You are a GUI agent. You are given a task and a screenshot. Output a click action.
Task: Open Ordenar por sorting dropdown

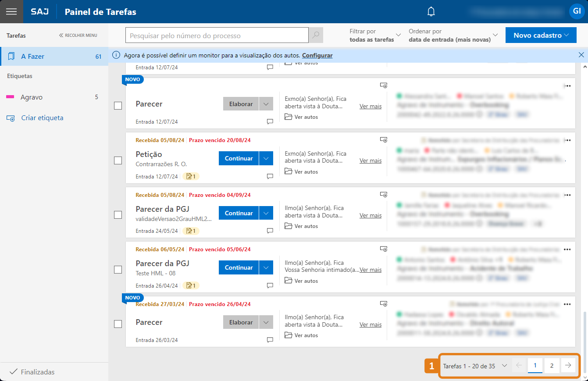[x=453, y=36]
